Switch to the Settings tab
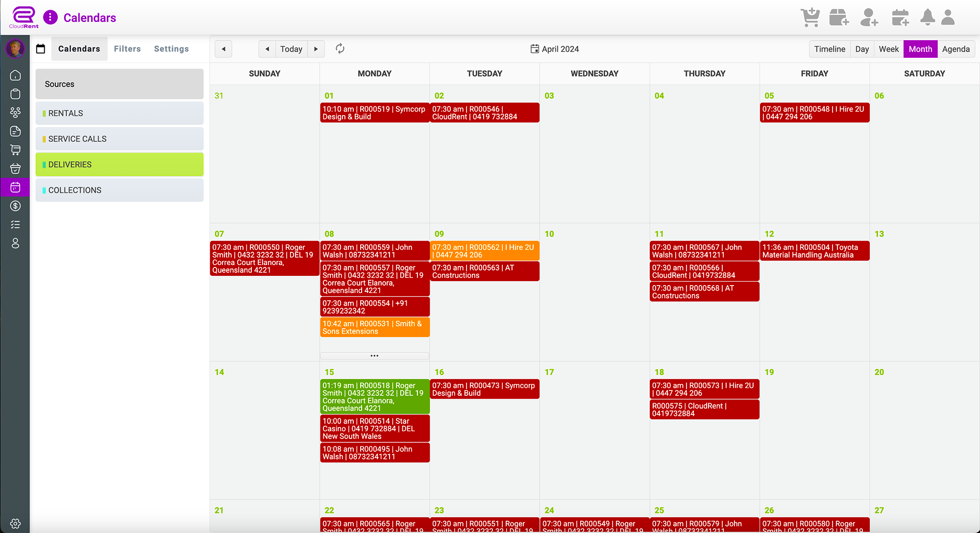980x533 pixels. pos(171,48)
